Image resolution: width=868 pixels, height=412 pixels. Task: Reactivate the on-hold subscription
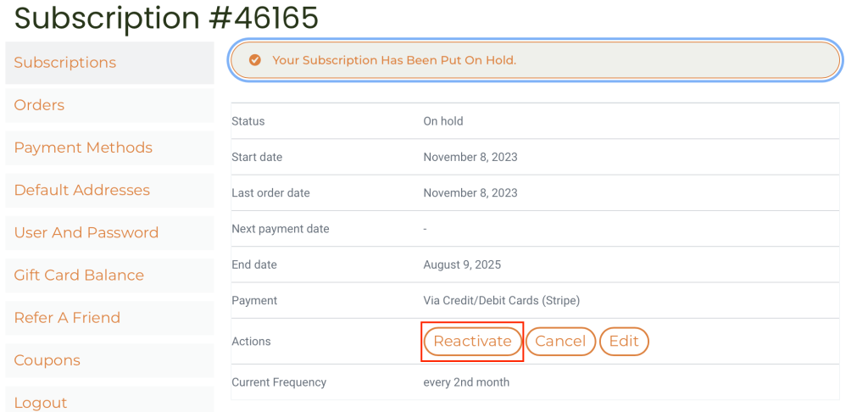472,342
